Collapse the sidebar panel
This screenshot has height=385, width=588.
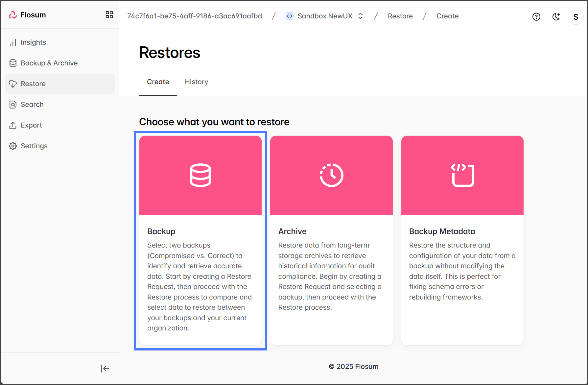pos(105,369)
